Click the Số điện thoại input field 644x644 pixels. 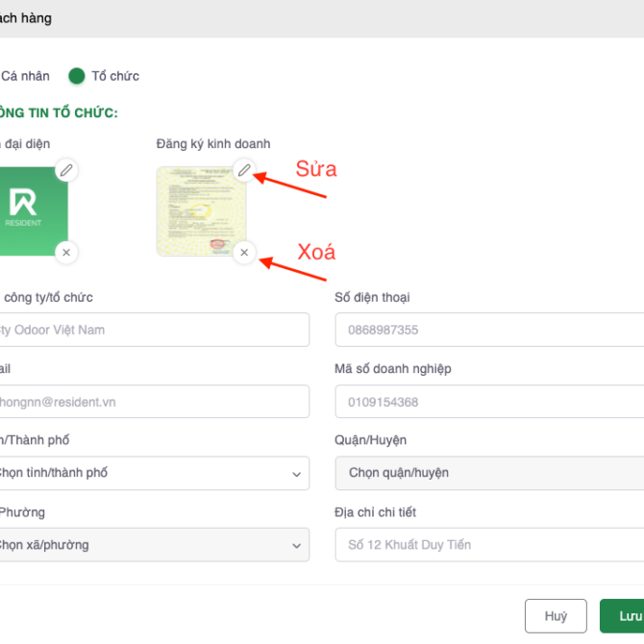click(x=488, y=330)
